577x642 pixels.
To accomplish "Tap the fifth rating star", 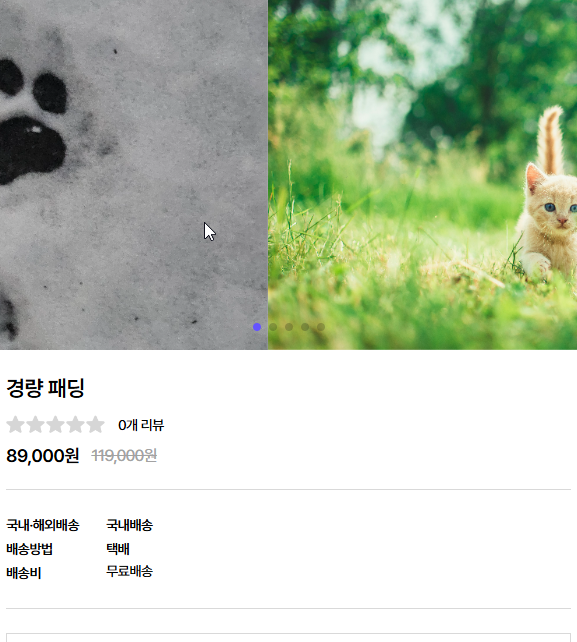I will pyautogui.click(x=95, y=425).
